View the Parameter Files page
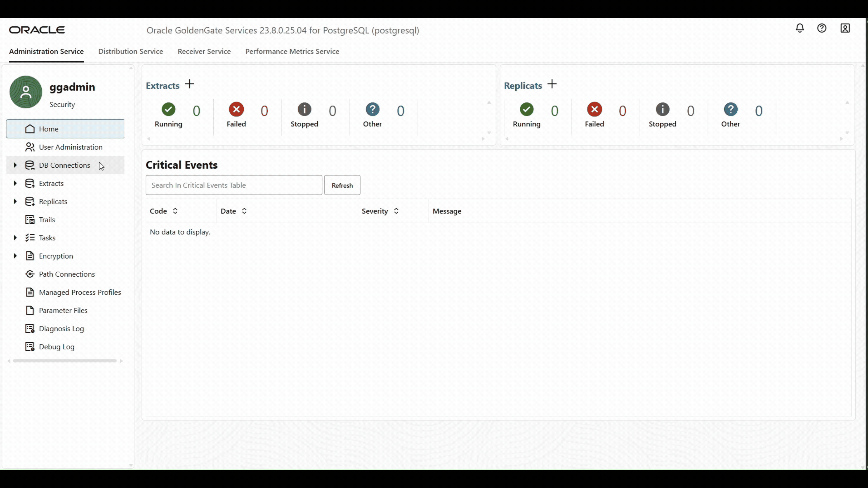This screenshot has height=488, width=868. pyautogui.click(x=63, y=310)
